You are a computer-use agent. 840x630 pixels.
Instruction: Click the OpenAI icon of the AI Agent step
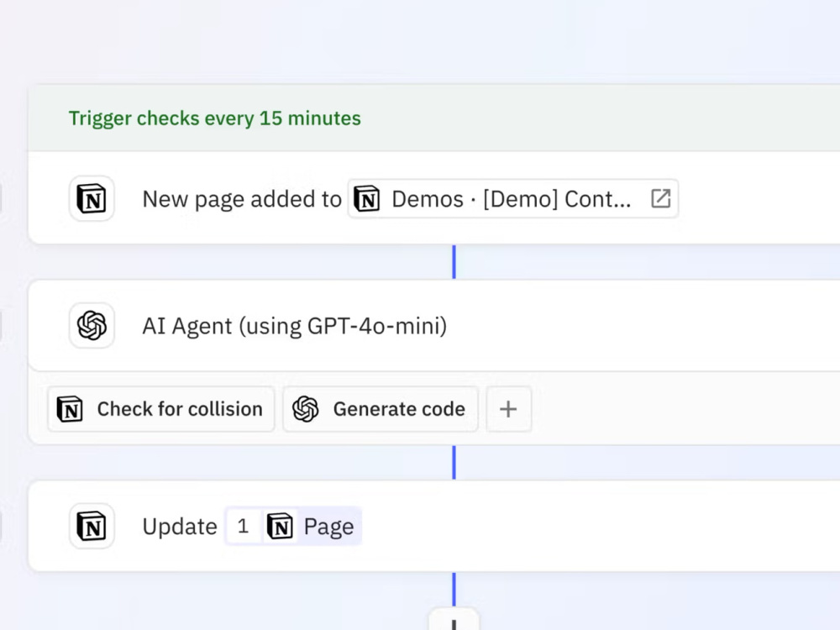(92, 325)
